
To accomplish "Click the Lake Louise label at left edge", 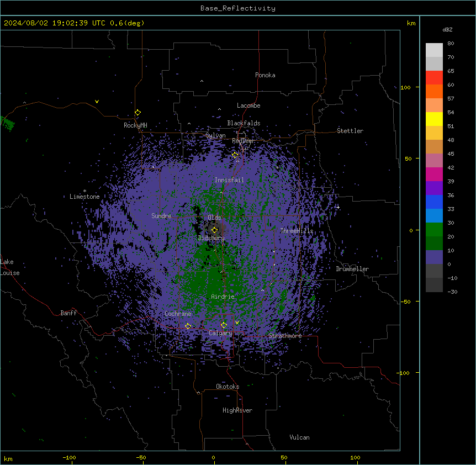I will 10,267.
